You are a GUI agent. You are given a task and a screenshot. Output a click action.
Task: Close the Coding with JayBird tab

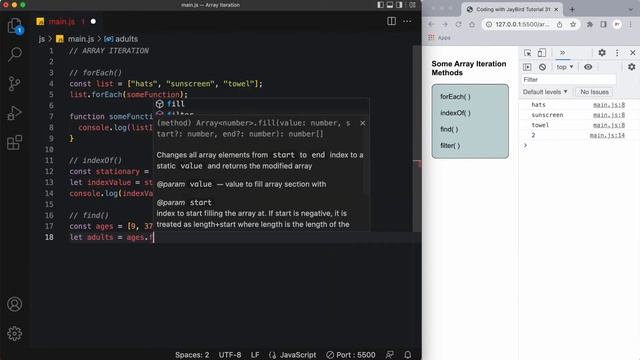(556, 9)
